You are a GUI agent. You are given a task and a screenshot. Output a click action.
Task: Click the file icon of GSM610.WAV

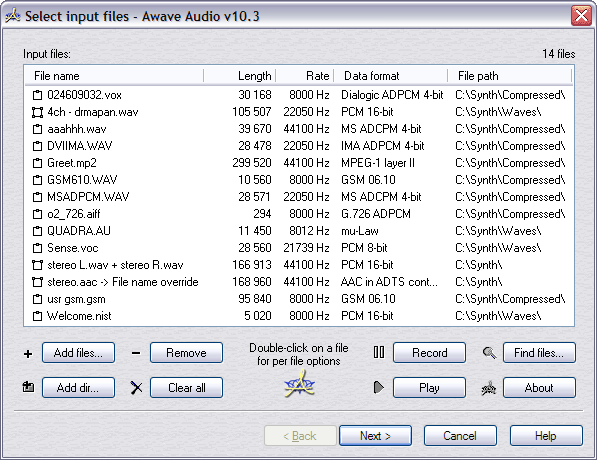(37, 180)
